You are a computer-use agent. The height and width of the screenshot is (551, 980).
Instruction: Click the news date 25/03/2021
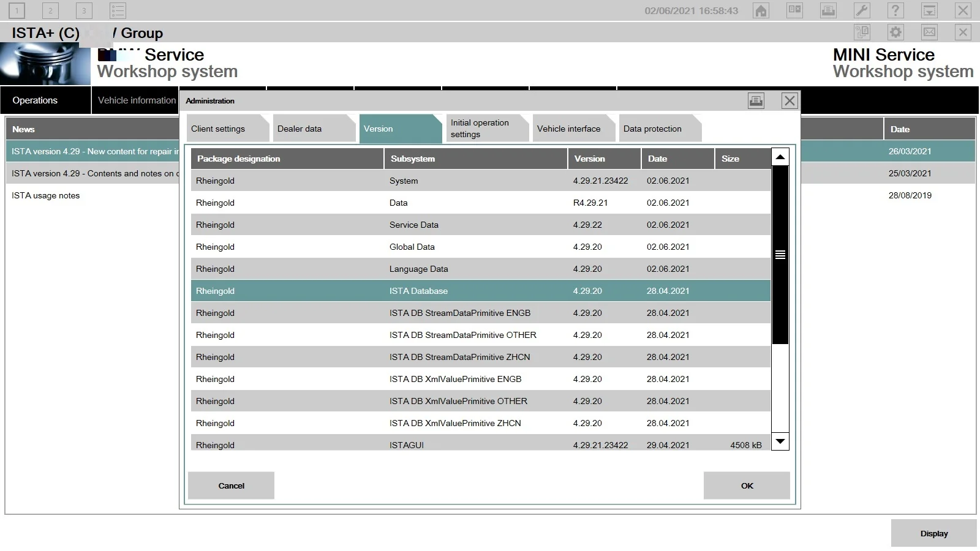pyautogui.click(x=910, y=173)
